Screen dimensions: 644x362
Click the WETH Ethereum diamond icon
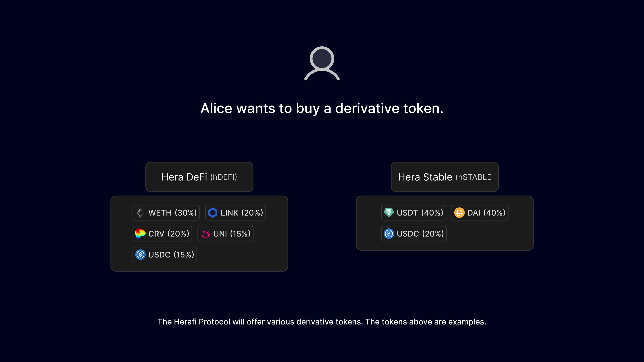[x=140, y=213]
